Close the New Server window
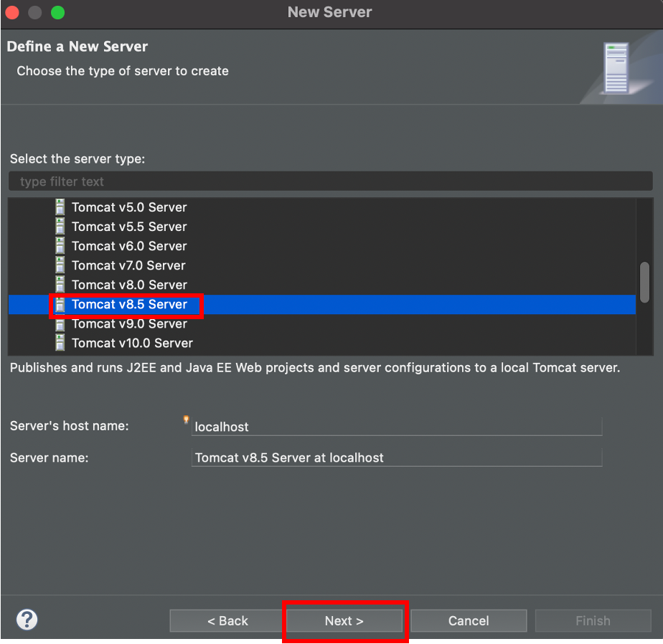This screenshot has height=644, width=663. 12,12
